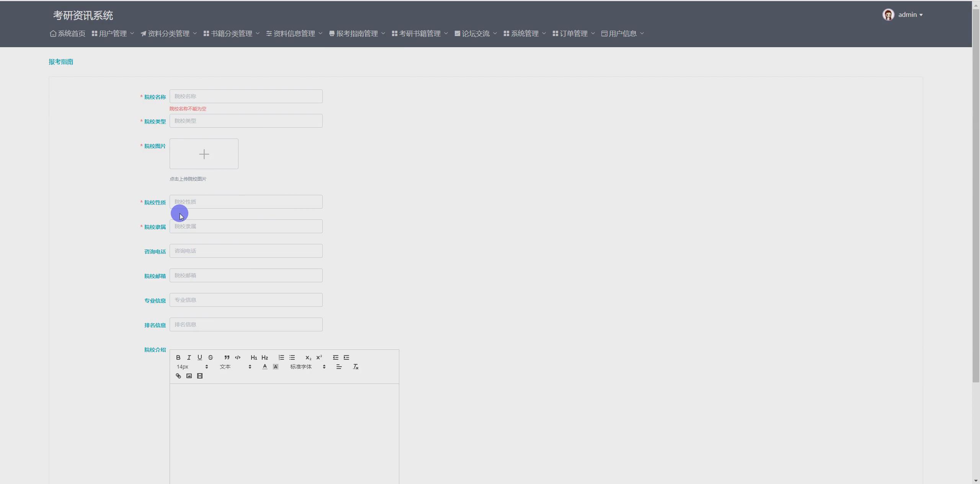Insert a video into editor

click(x=199, y=376)
